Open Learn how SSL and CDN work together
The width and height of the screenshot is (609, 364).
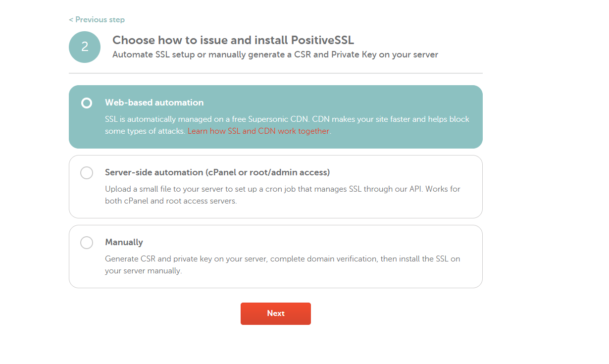click(x=258, y=131)
